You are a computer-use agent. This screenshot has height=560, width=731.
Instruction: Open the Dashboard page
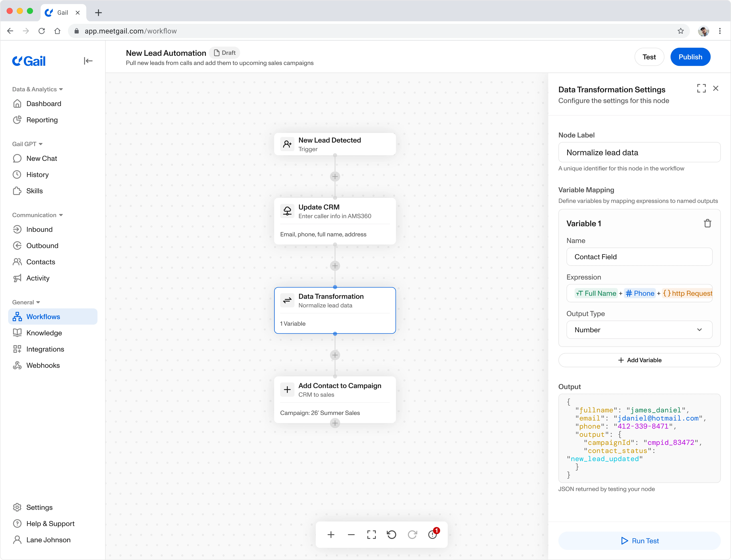53,104
